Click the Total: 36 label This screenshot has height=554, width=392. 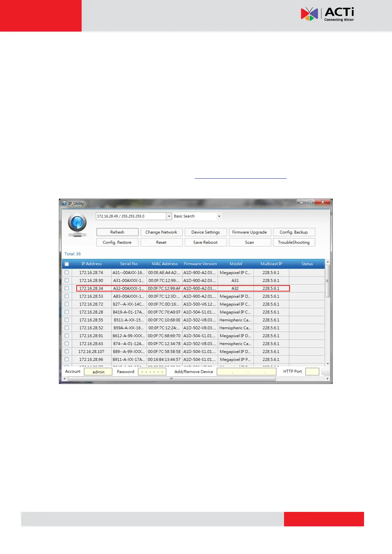pos(72,254)
